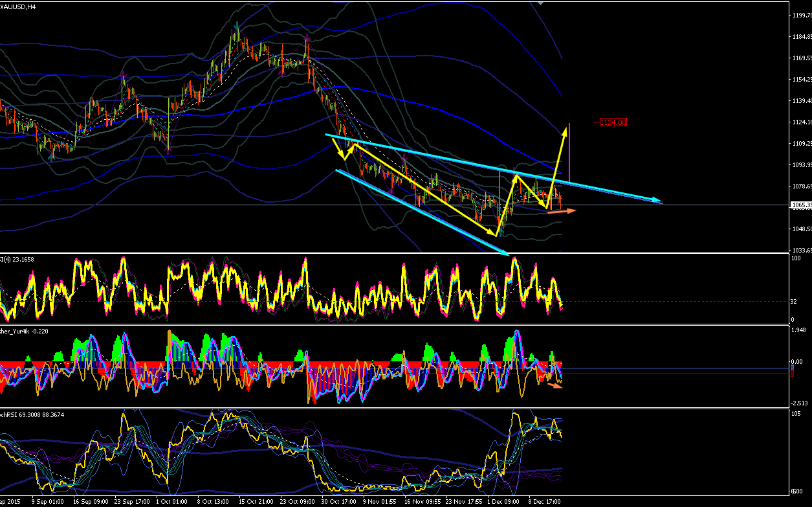Click the gray chart shift triangle marker
This screenshot has height=507, width=812.
[x=542, y=3]
